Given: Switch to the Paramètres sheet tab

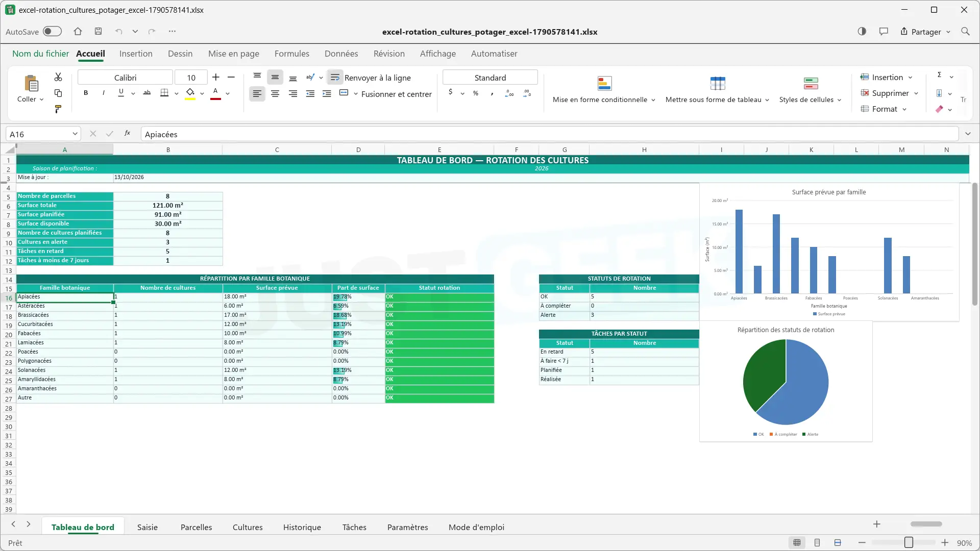Looking at the screenshot, I should (x=407, y=527).
